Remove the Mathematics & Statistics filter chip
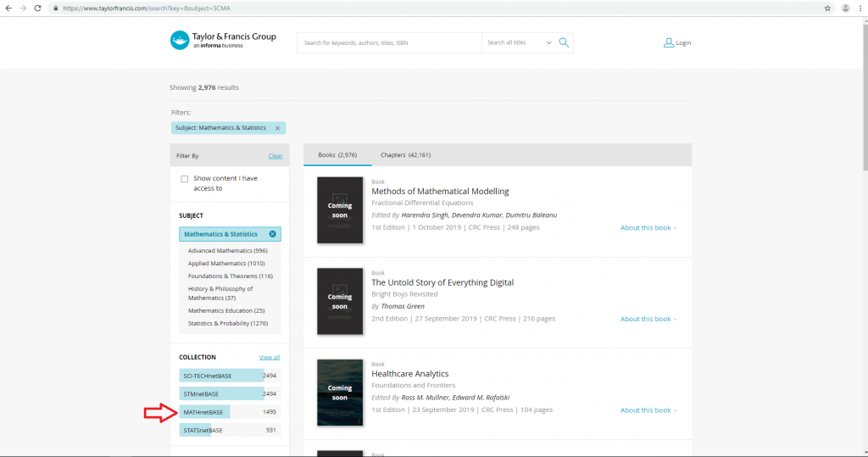The height and width of the screenshot is (457, 868). coord(277,128)
